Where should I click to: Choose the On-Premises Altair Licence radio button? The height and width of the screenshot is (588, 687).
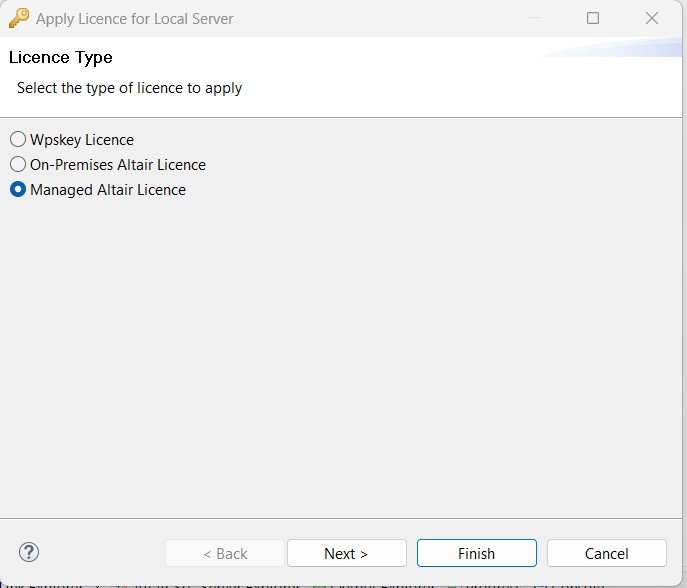pyautogui.click(x=18, y=165)
